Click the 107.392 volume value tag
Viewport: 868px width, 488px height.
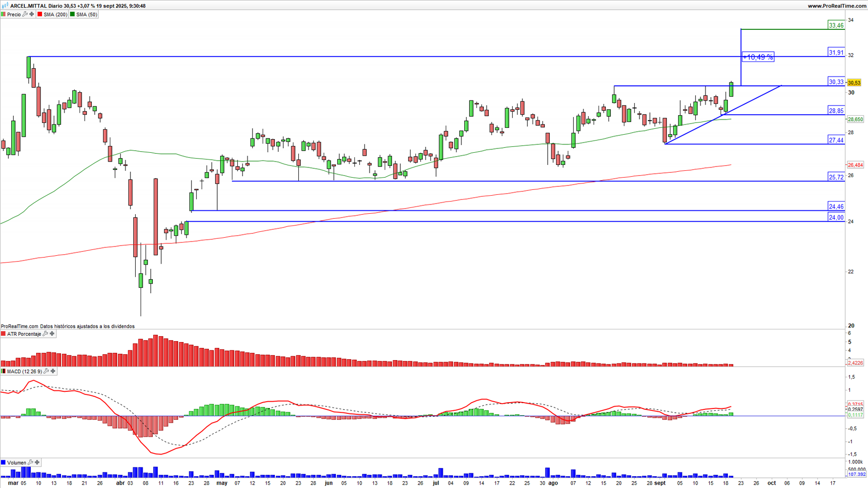[x=857, y=474]
